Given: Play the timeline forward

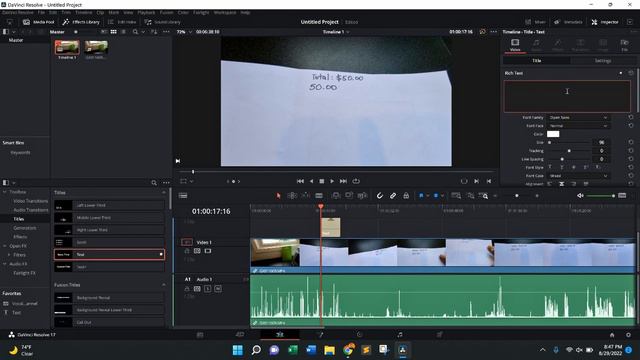Looking at the screenshot, I should point(332,181).
